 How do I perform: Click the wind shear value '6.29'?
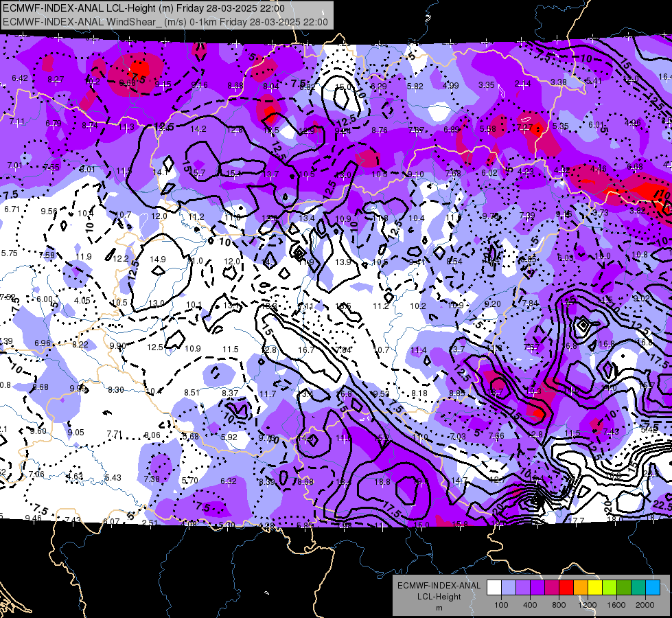click(x=379, y=87)
